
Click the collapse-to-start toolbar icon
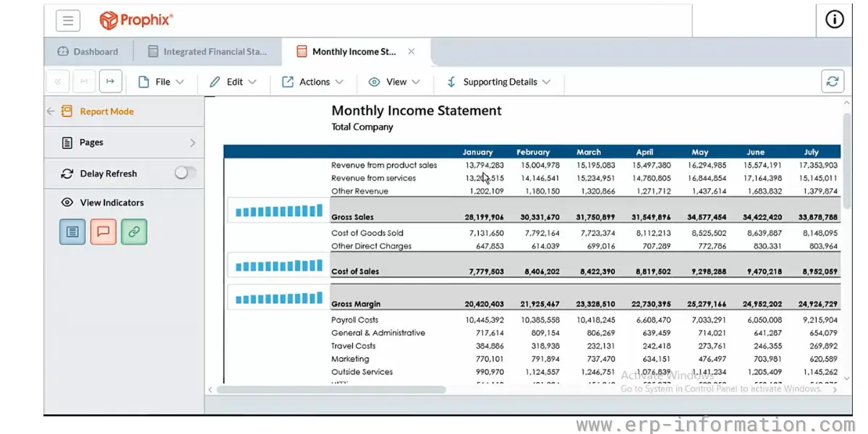coord(84,82)
